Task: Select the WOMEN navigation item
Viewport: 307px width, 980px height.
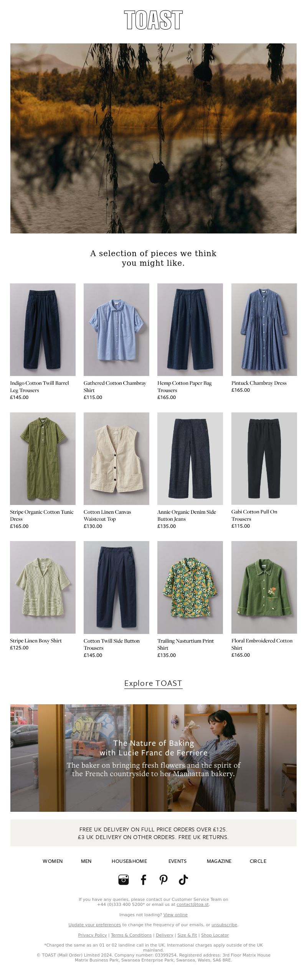Action: click(53, 861)
